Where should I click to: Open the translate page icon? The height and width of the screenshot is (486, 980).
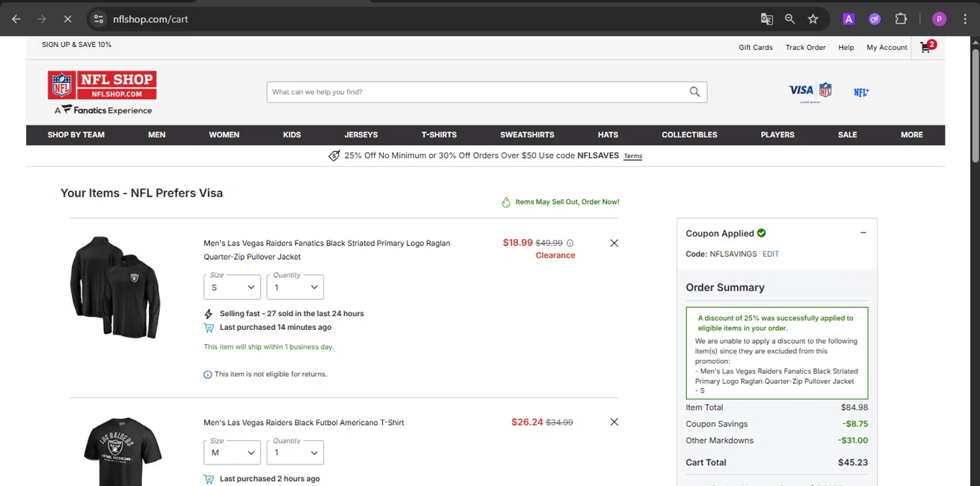point(767,19)
